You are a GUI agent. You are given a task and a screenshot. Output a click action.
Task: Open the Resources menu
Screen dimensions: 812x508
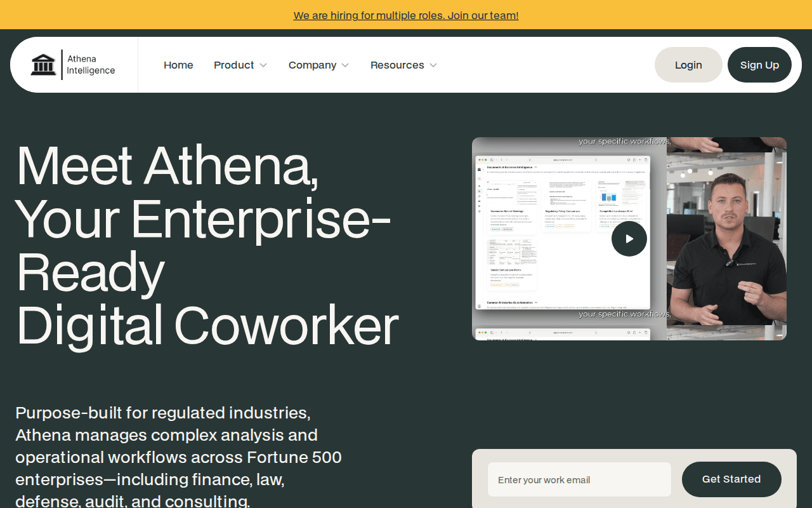click(397, 65)
